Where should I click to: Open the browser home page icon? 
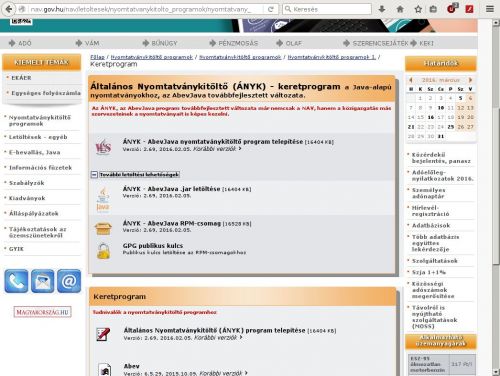point(400,9)
